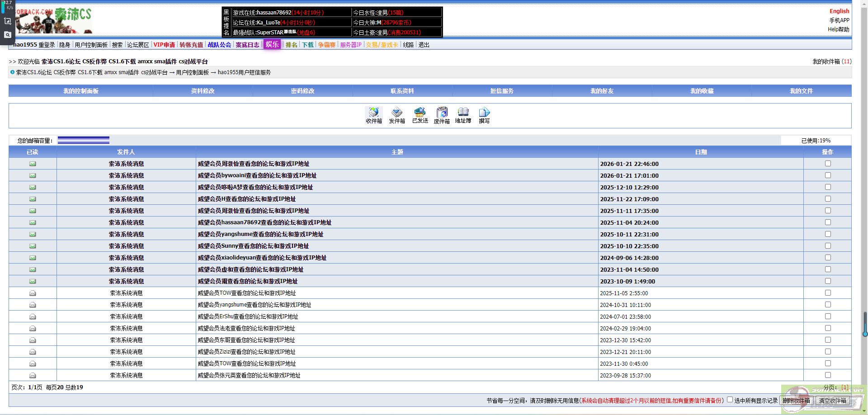Screen dimensions: 868x415
Task: Click the English language link
Action: point(839,11)
